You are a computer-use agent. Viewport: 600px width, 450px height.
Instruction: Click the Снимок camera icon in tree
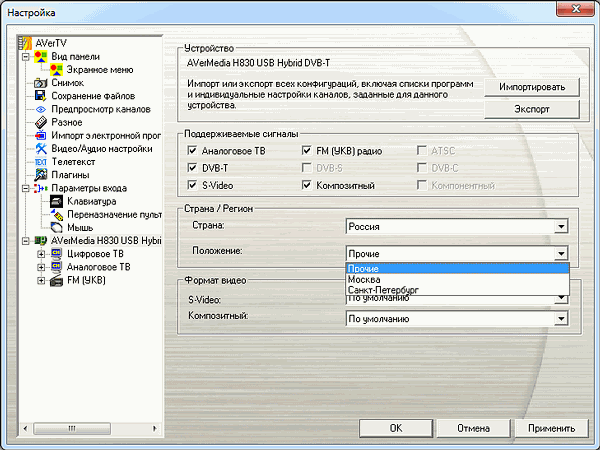click(41, 83)
